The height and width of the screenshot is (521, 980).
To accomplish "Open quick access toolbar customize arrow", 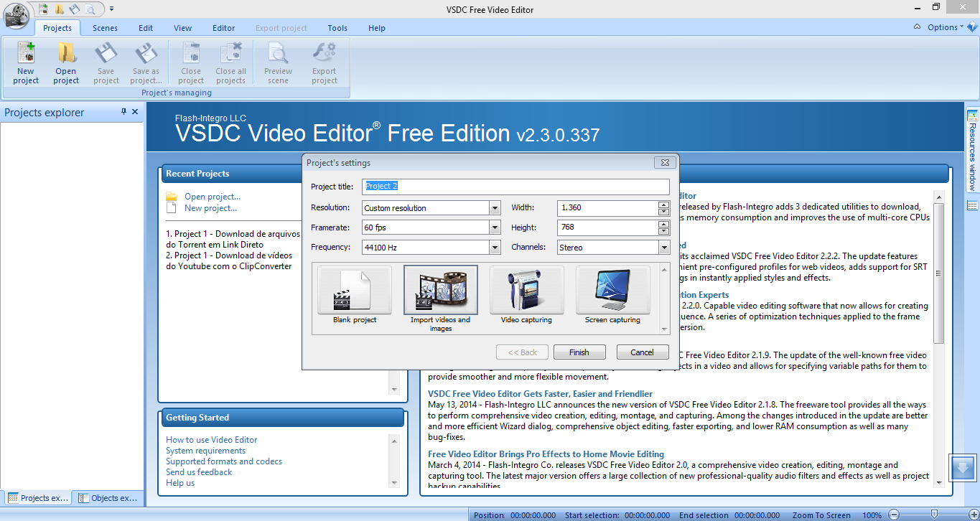I will (111, 9).
